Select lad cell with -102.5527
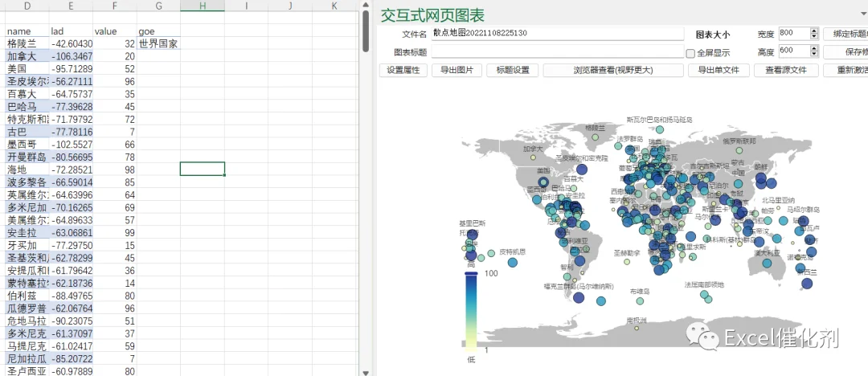The image size is (868, 376). click(71, 144)
